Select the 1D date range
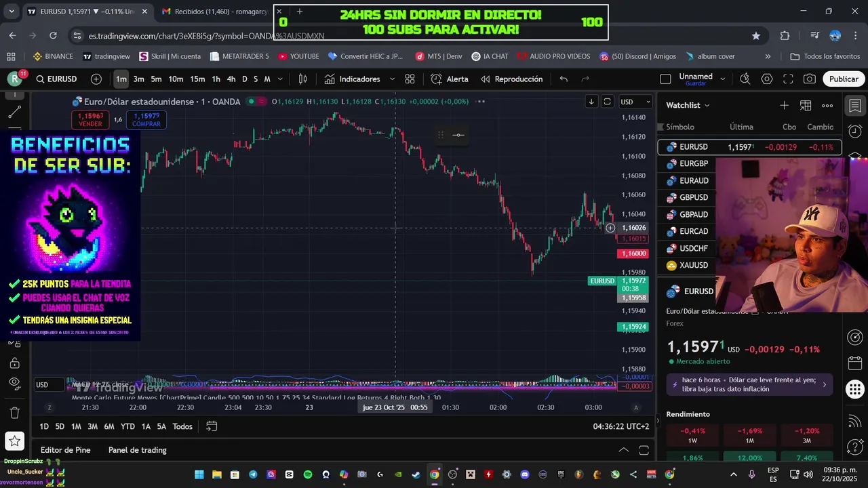868x488 pixels. click(44, 426)
